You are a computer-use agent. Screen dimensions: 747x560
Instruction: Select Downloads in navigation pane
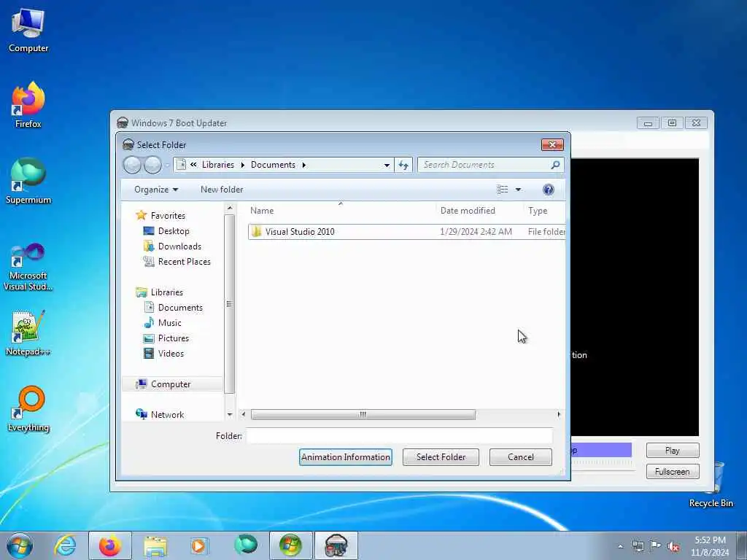click(x=179, y=246)
